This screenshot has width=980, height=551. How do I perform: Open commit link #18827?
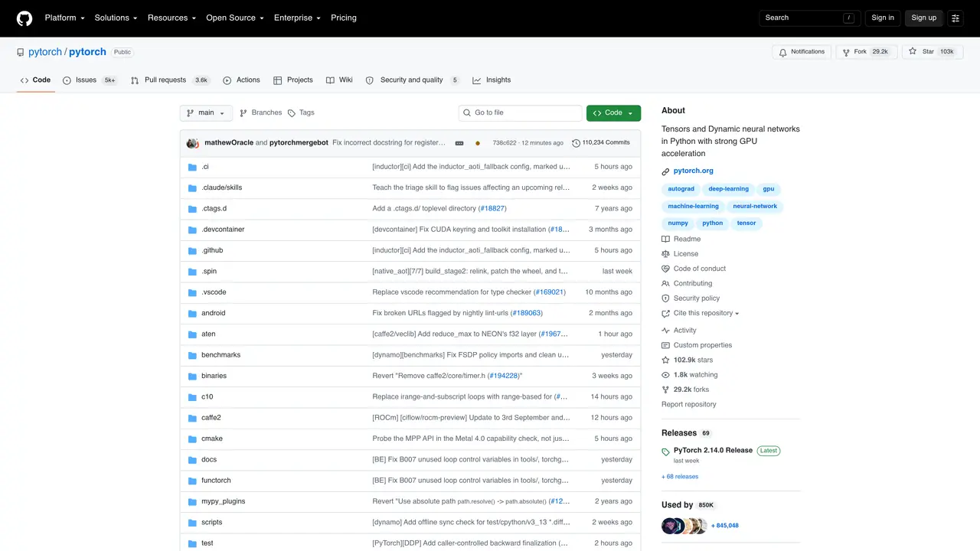point(492,209)
